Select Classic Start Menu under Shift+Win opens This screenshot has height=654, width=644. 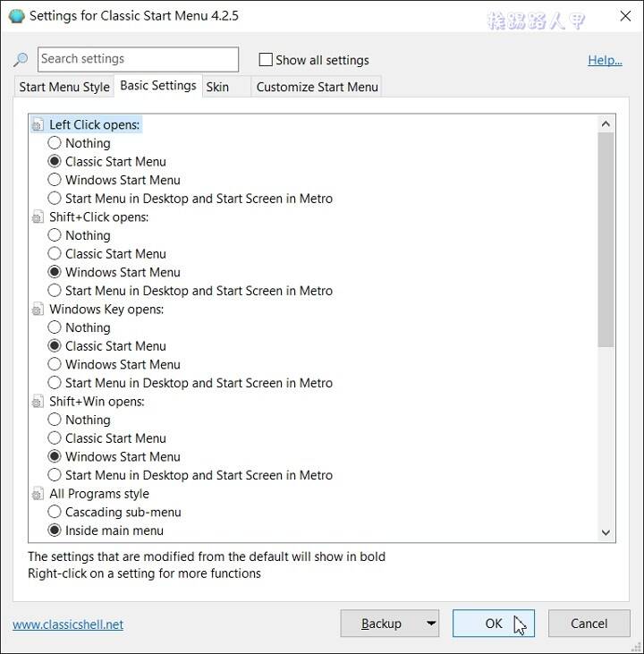pyautogui.click(x=55, y=438)
